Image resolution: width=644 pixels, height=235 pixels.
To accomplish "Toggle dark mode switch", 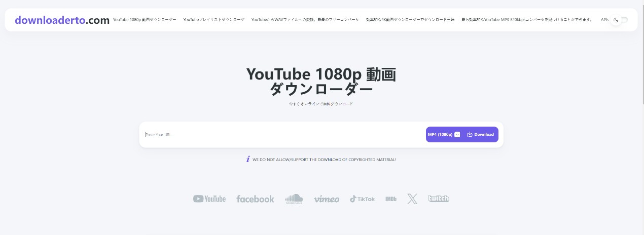I will (x=620, y=20).
